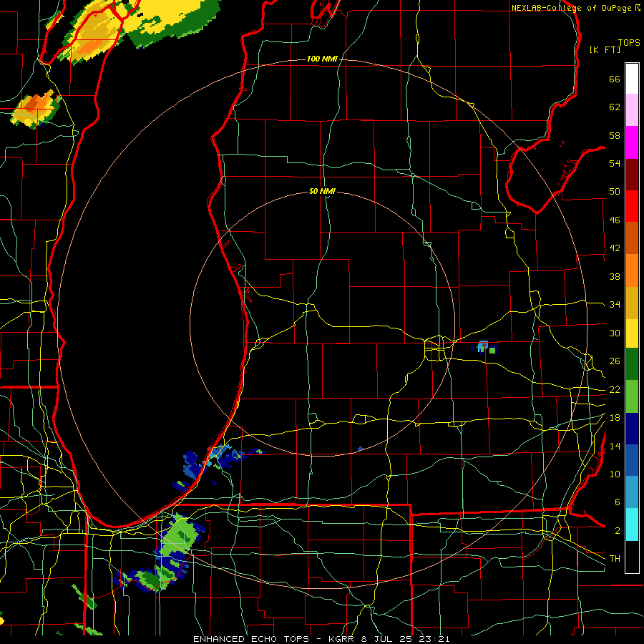Pick the dark orange legend swatch
Image resolution: width=644 pixels, height=644 pixels.
(x=632, y=238)
